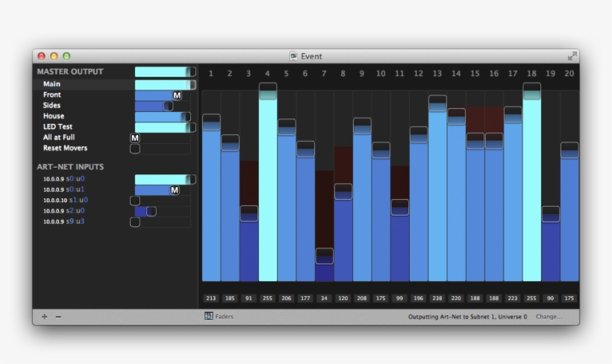This screenshot has height=364, width=612.
Task: Toggle the Reset Movers fader handle
Action: pyautogui.click(x=135, y=148)
